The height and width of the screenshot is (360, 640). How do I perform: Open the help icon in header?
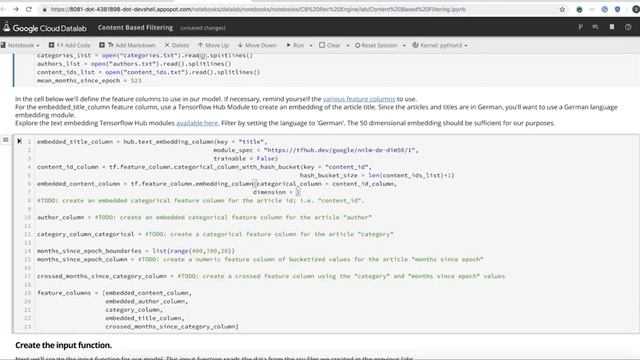click(628, 27)
